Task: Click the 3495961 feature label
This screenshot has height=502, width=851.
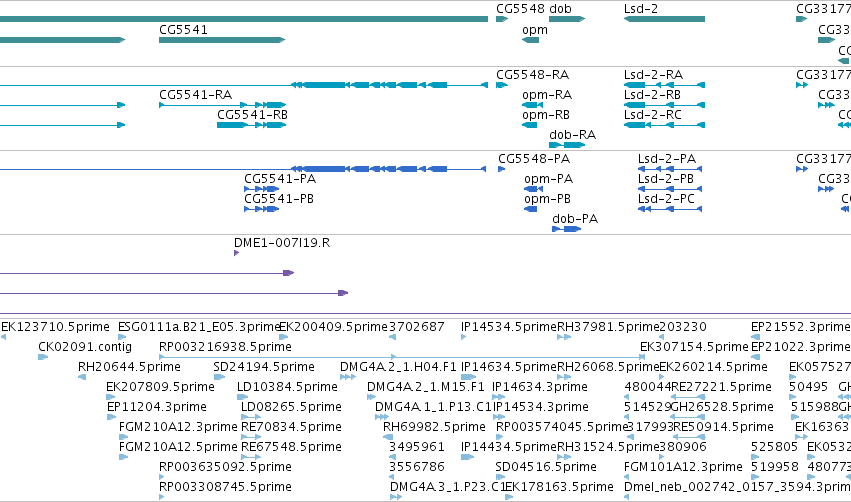Action: pos(417,447)
